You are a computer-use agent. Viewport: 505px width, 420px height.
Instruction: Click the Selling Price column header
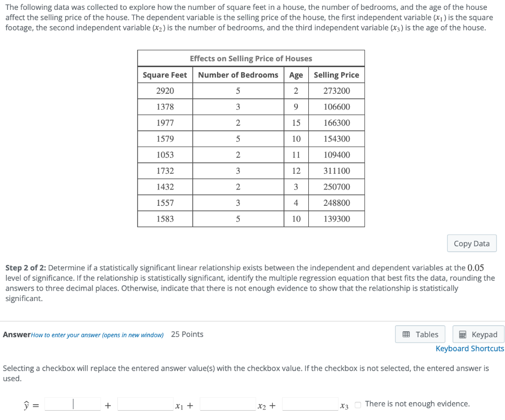[x=336, y=75]
